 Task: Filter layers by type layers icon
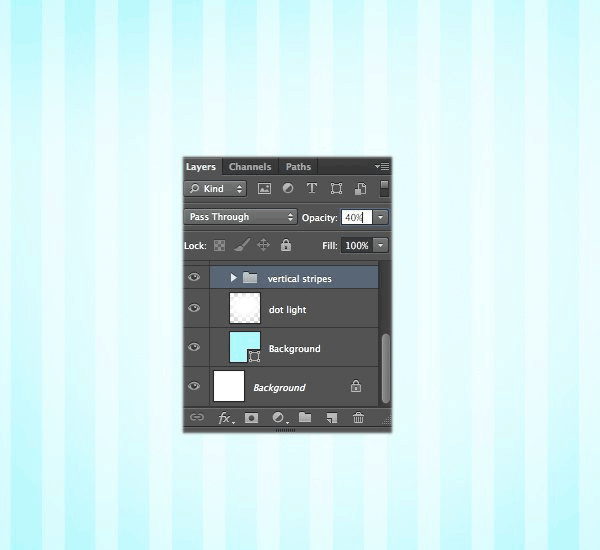click(x=312, y=188)
